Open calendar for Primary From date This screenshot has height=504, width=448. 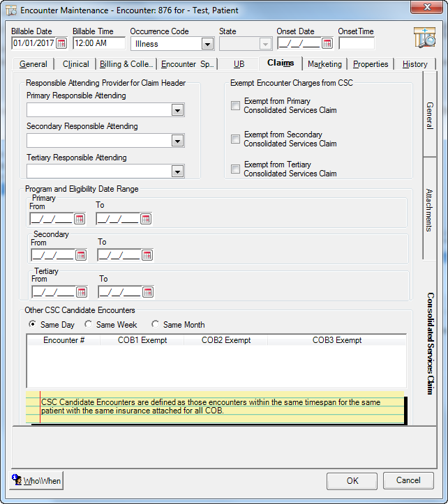tap(80, 219)
